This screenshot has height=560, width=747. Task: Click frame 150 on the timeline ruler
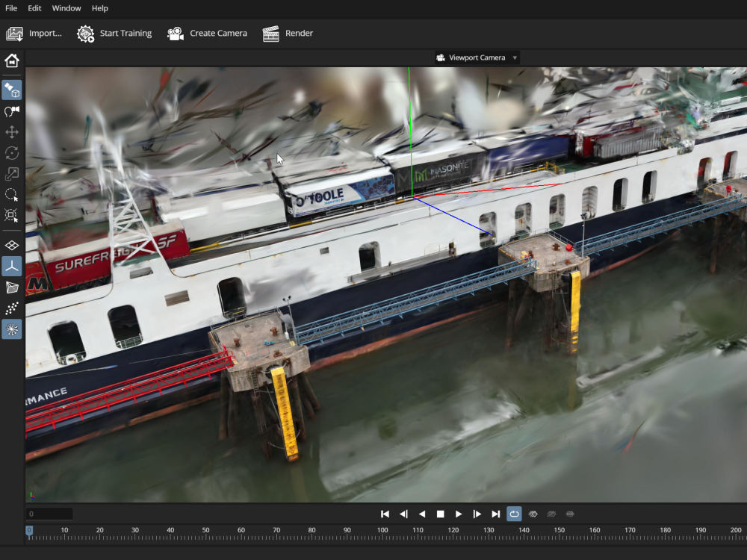[560, 530]
